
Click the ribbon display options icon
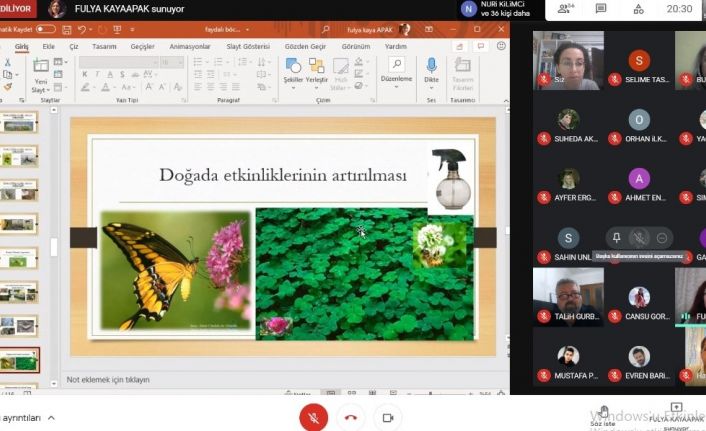pos(429,30)
